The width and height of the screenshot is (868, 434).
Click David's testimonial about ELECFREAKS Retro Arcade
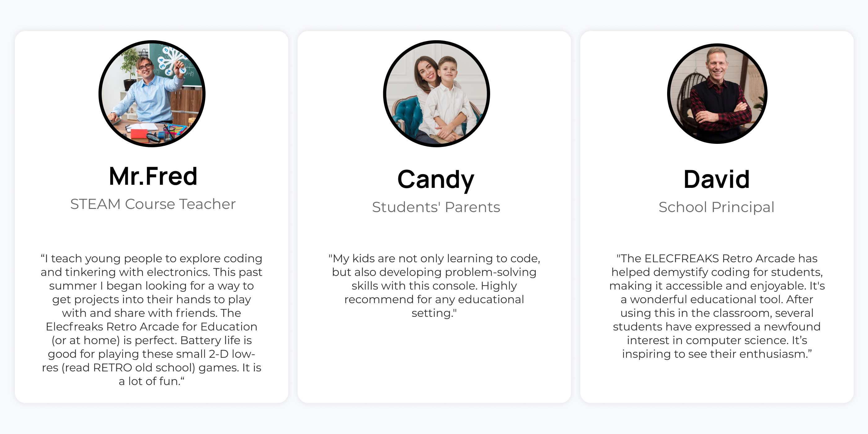point(717,306)
